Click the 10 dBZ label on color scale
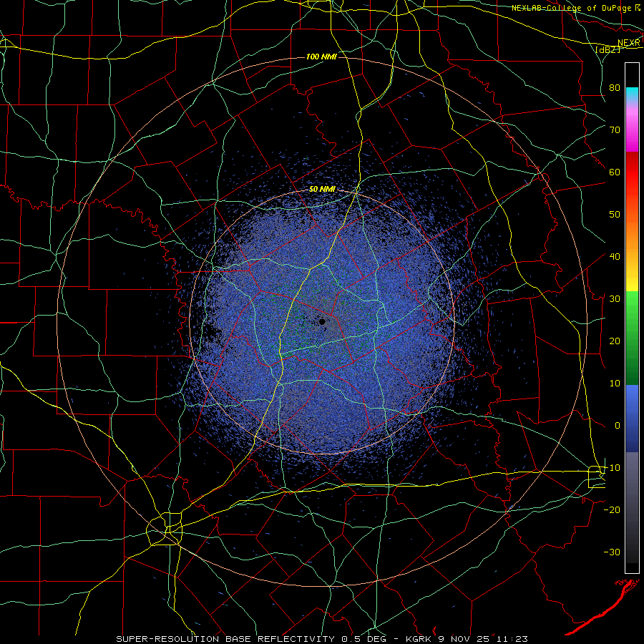 615,384
